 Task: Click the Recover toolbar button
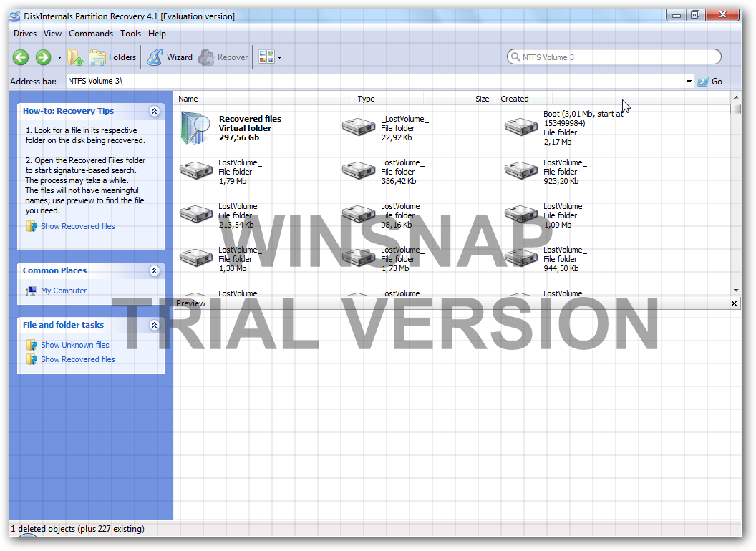click(223, 57)
